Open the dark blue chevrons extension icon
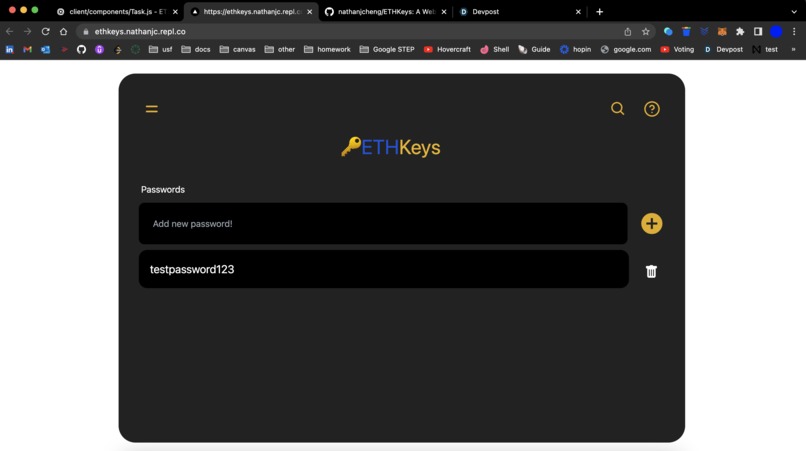Viewport: 806px width, 451px height. 704,31
